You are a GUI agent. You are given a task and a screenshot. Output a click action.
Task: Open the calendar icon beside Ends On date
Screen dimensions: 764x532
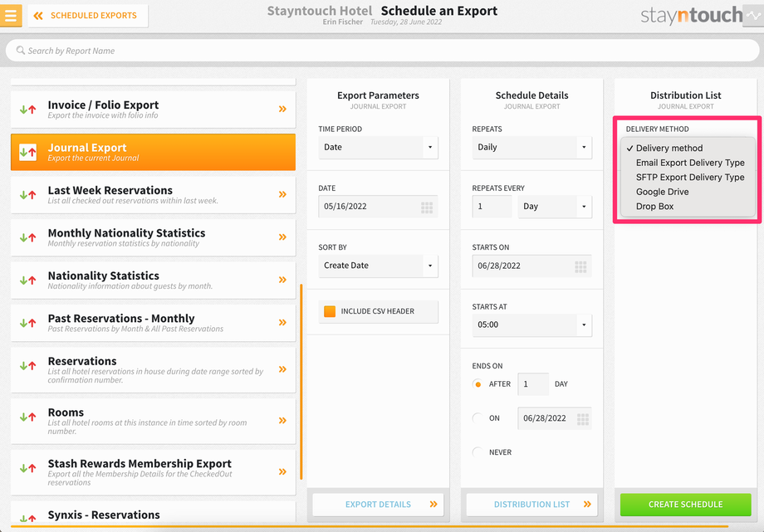coord(583,419)
